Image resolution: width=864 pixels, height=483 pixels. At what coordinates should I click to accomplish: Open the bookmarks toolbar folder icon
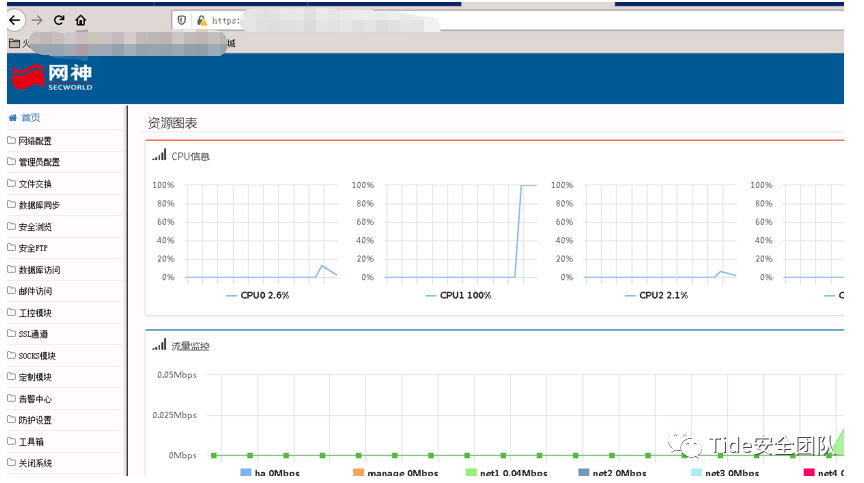coord(14,43)
